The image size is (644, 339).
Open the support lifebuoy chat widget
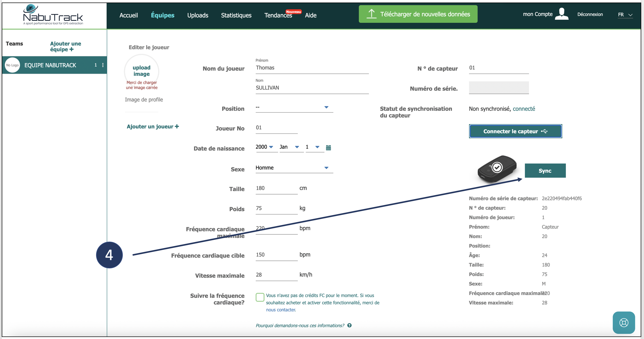click(x=624, y=323)
